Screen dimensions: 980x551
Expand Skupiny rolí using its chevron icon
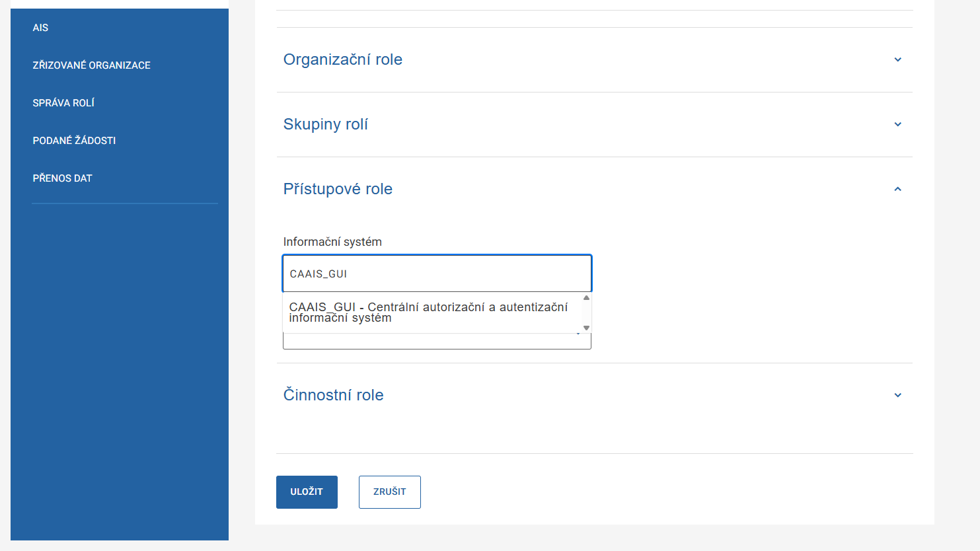click(897, 124)
